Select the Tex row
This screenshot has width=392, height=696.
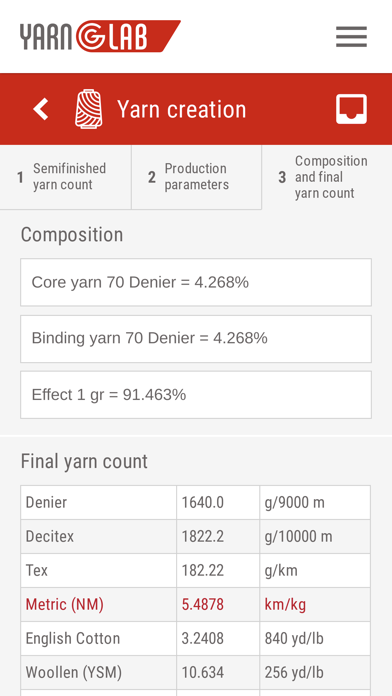(x=195, y=570)
